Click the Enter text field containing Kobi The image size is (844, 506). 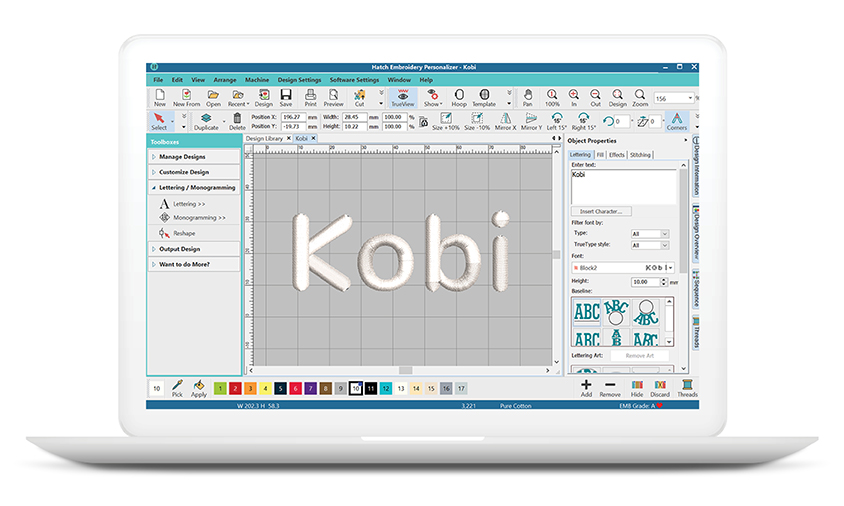[624, 187]
